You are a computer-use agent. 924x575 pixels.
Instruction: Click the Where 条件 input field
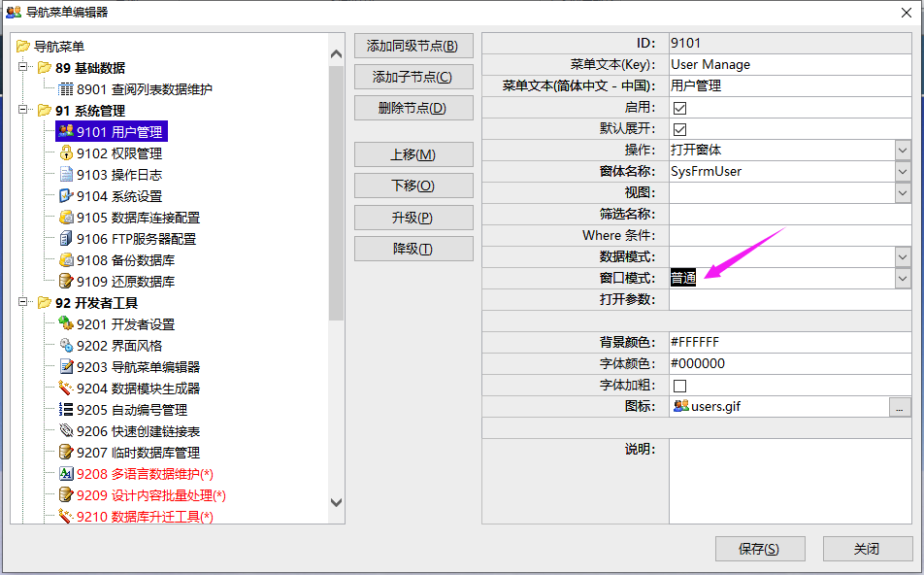[790, 235]
